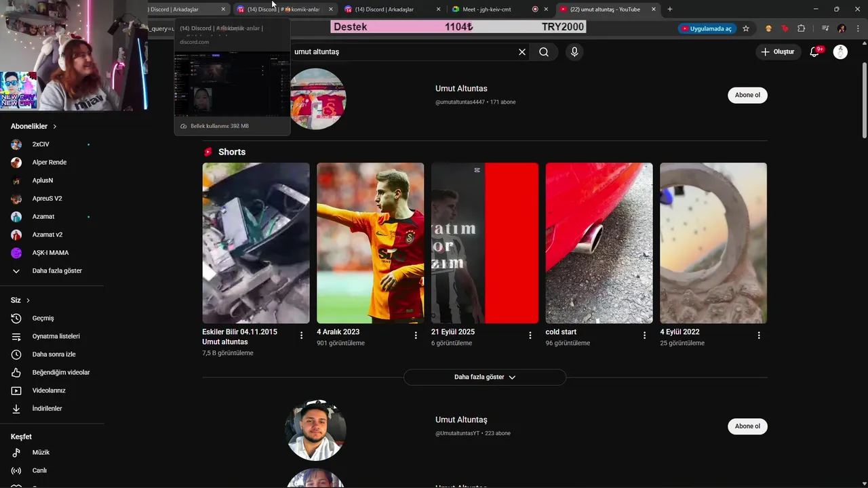Open the 4 Aralık 2023 short thumbnail
Screen dimensions: 868x488
point(370,243)
